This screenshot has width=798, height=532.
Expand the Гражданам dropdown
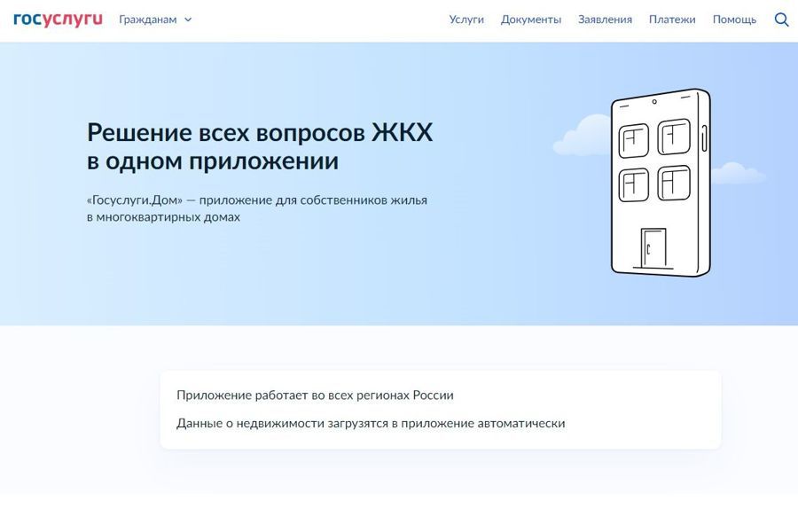155,20
